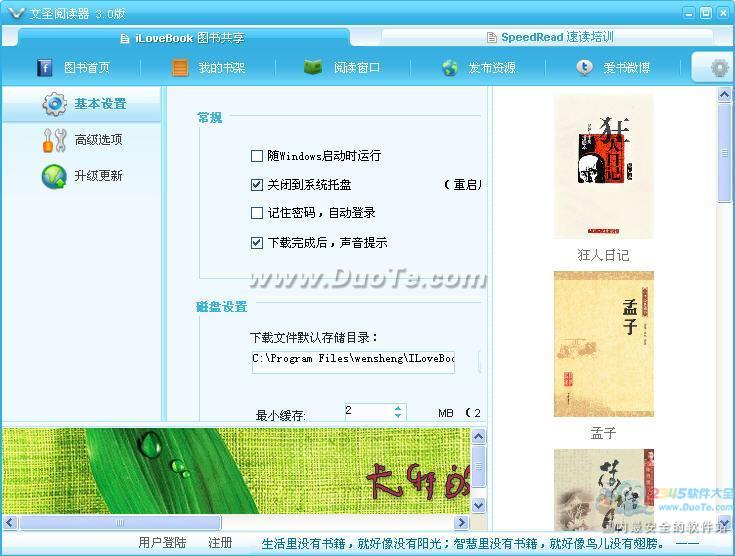Click the settings gear icon in toolbar

pos(719,68)
